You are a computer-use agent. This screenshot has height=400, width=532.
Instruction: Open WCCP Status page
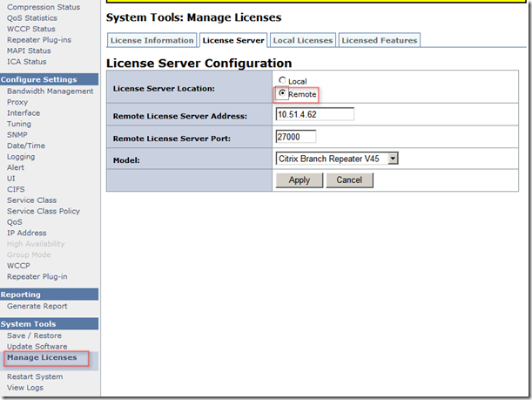31,29
